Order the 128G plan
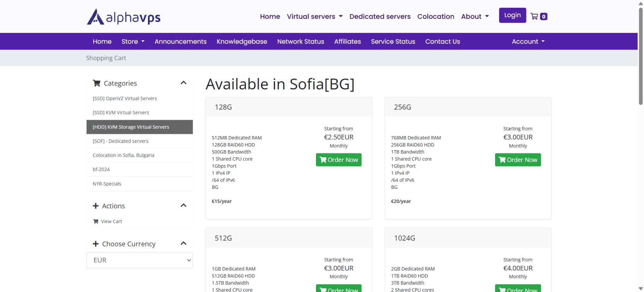 [339, 160]
